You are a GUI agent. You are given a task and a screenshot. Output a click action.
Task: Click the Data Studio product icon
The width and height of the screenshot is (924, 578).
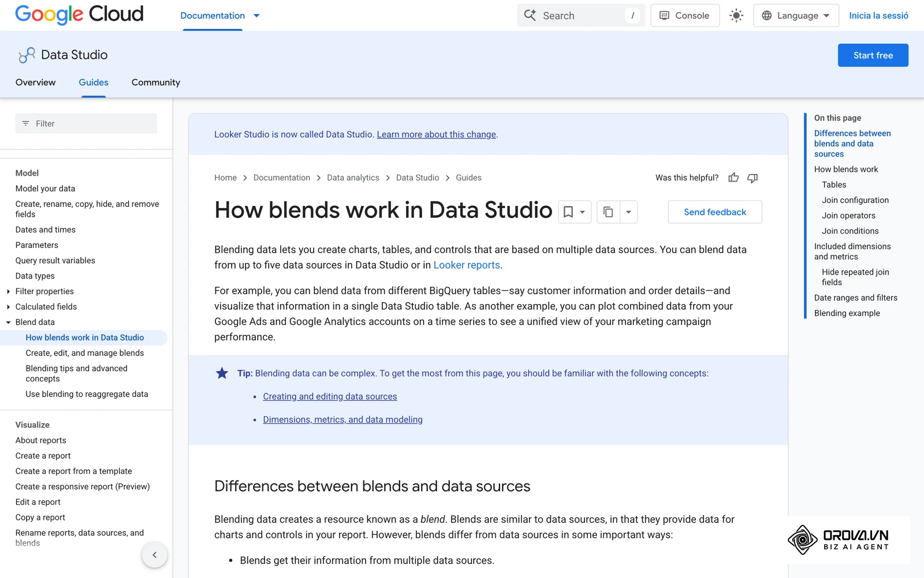tap(27, 55)
